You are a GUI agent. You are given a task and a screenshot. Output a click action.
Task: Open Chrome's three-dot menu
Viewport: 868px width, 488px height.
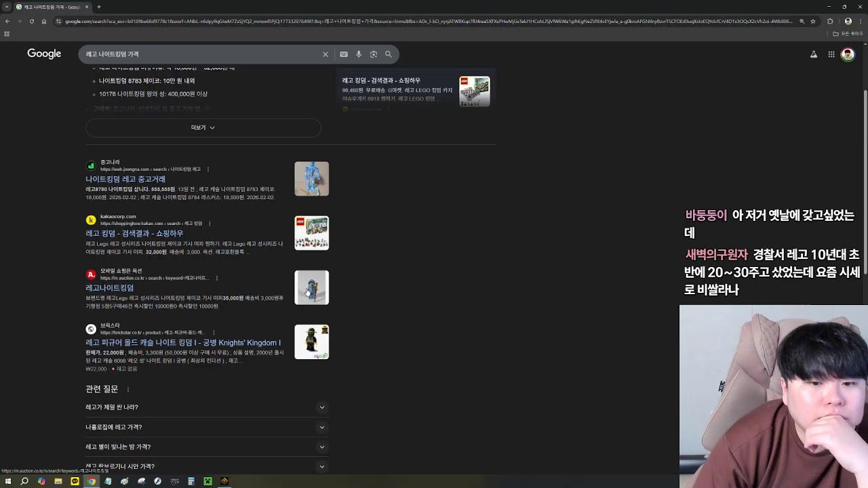(x=861, y=21)
